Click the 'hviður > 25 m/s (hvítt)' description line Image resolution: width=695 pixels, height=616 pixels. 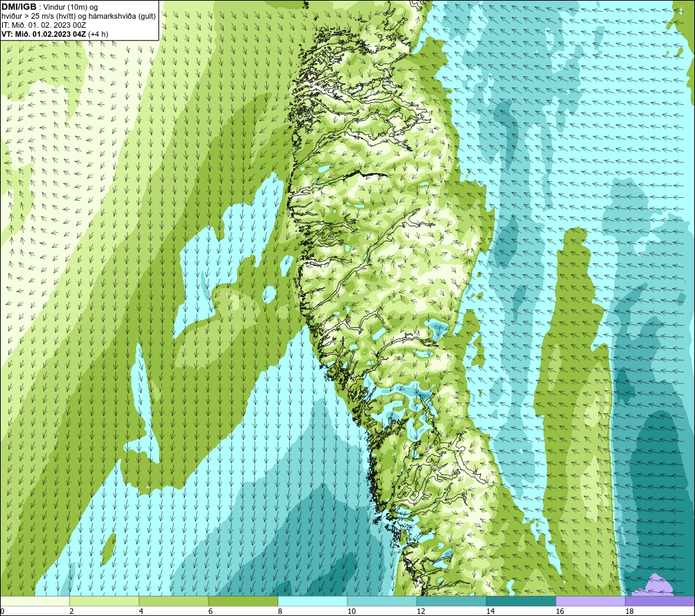pyautogui.click(x=79, y=17)
